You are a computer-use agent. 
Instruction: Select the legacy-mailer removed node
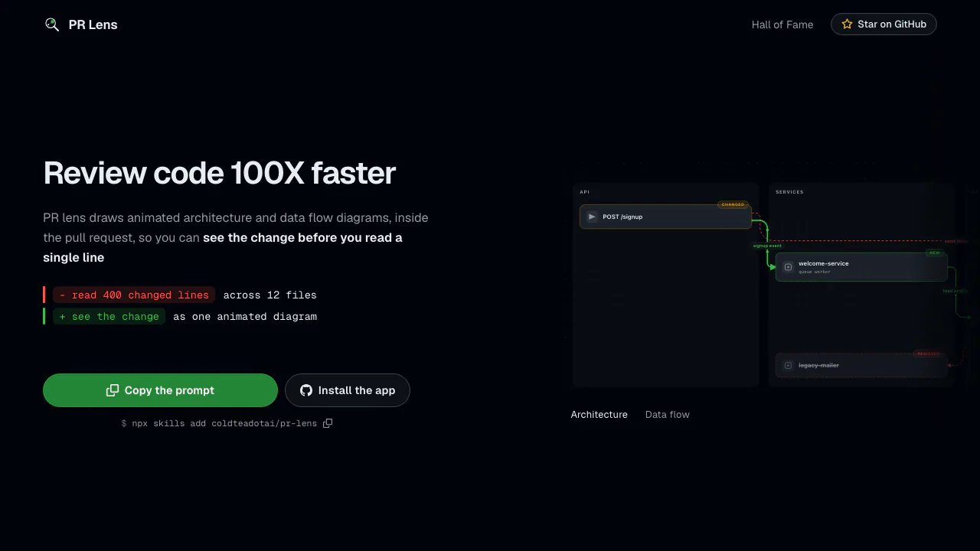pyautogui.click(x=861, y=365)
